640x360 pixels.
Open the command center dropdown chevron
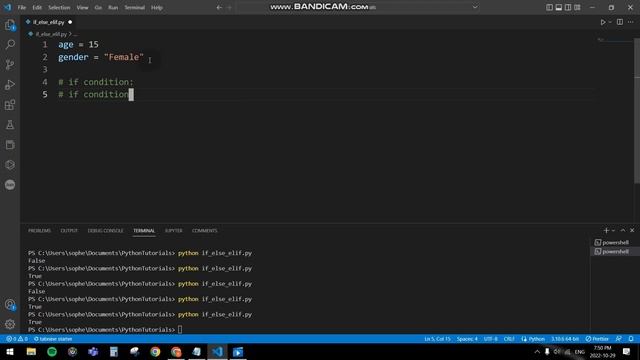475,7
